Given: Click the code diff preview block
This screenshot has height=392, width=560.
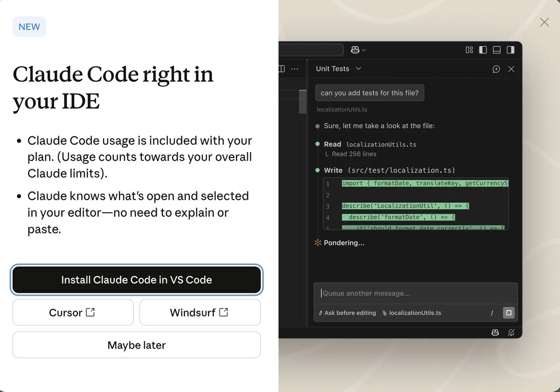Looking at the screenshot, I should (x=416, y=204).
